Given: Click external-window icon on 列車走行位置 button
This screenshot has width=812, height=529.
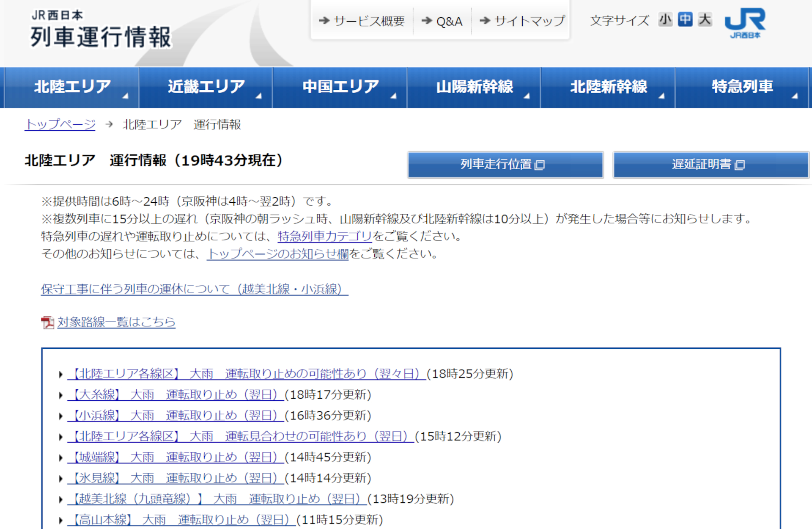Looking at the screenshot, I should (540, 165).
